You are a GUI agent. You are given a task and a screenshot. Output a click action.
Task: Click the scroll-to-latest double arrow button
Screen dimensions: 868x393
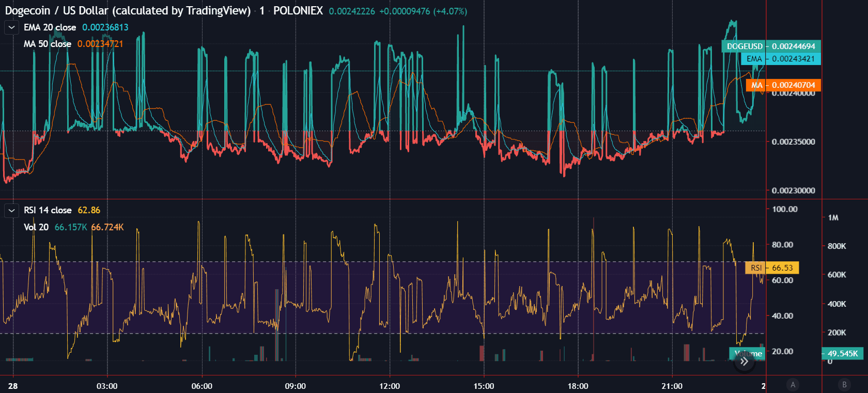click(744, 361)
